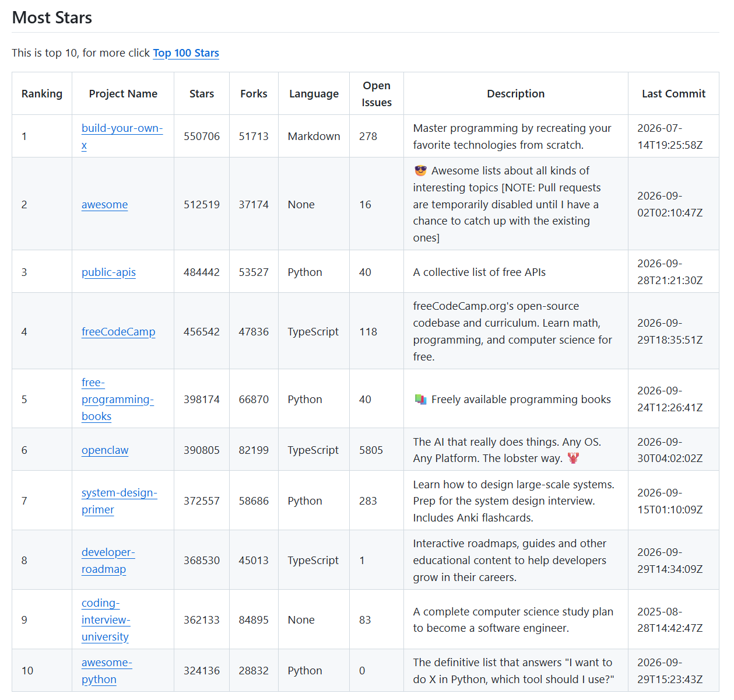
Task: Click the open issues value 118
Action: point(368,332)
